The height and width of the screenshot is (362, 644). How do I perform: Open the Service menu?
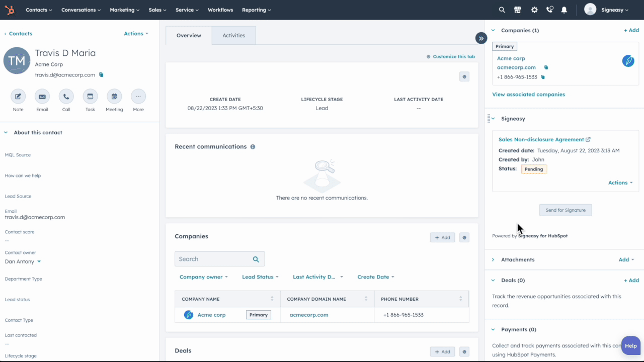click(187, 10)
